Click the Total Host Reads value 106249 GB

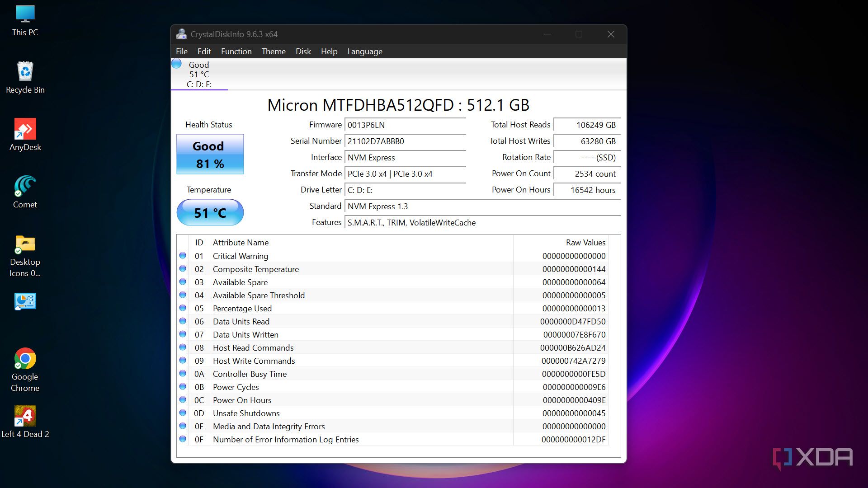click(x=587, y=125)
